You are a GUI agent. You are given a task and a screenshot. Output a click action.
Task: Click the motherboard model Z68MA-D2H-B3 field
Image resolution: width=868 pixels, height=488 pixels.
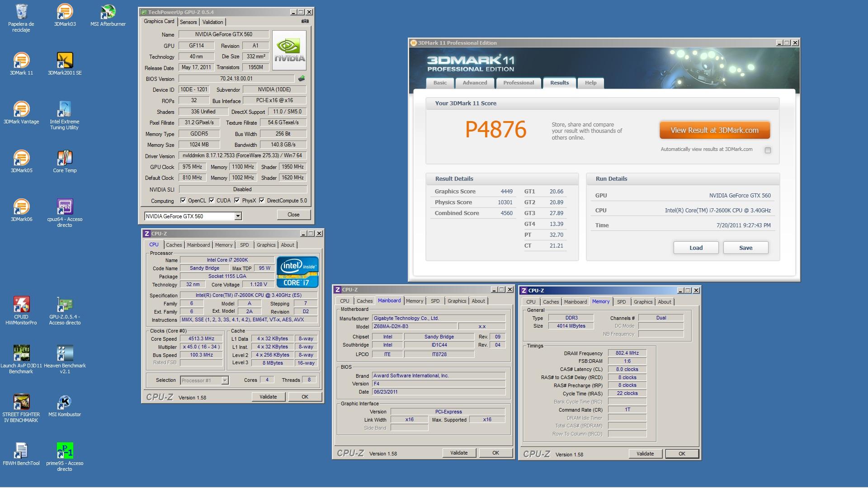[414, 326]
